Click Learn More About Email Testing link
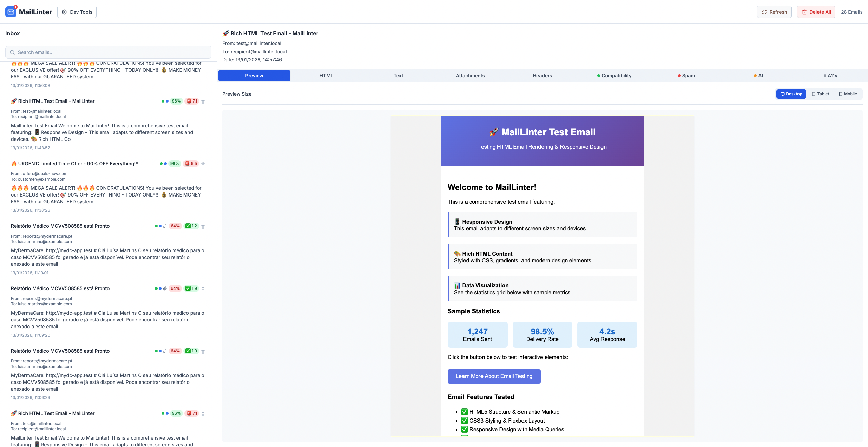The height and width of the screenshot is (447, 868). coord(494,376)
